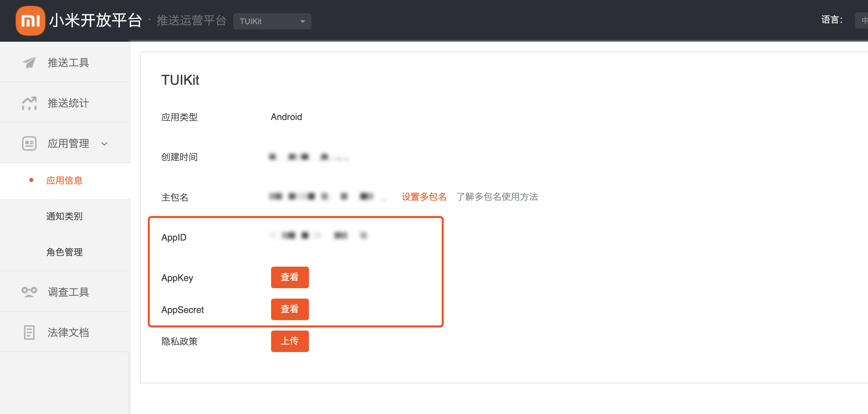Click 查看 button next to AppSecret
The width and height of the screenshot is (868, 414).
(x=289, y=309)
